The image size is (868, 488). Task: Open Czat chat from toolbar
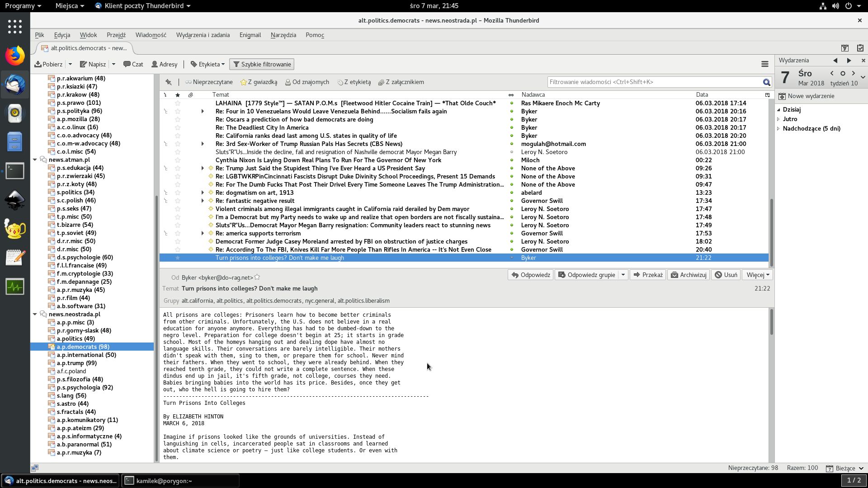(133, 64)
